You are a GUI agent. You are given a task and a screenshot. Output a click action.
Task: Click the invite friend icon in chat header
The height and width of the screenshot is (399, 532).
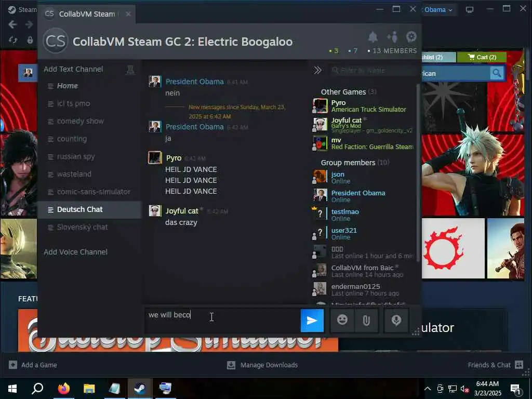pyautogui.click(x=392, y=37)
